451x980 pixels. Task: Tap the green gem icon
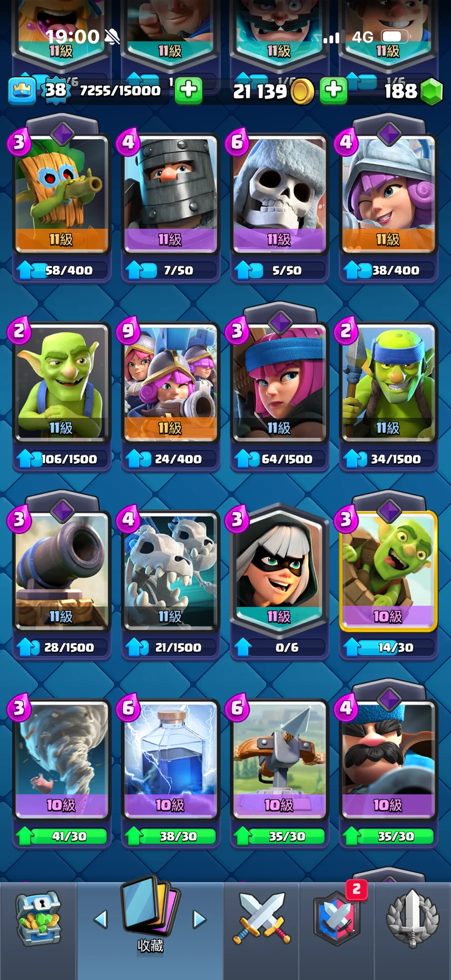tap(431, 92)
